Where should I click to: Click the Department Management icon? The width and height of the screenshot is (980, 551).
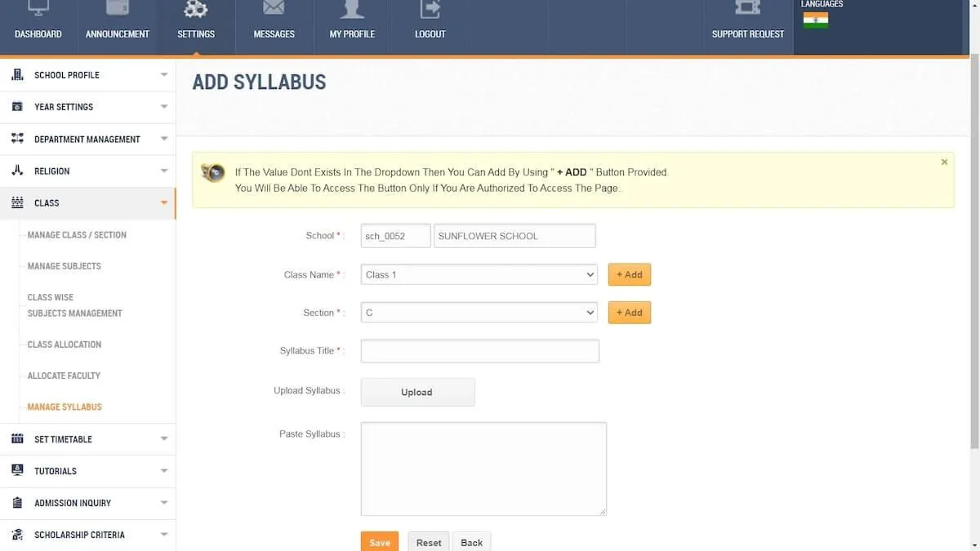click(17, 139)
